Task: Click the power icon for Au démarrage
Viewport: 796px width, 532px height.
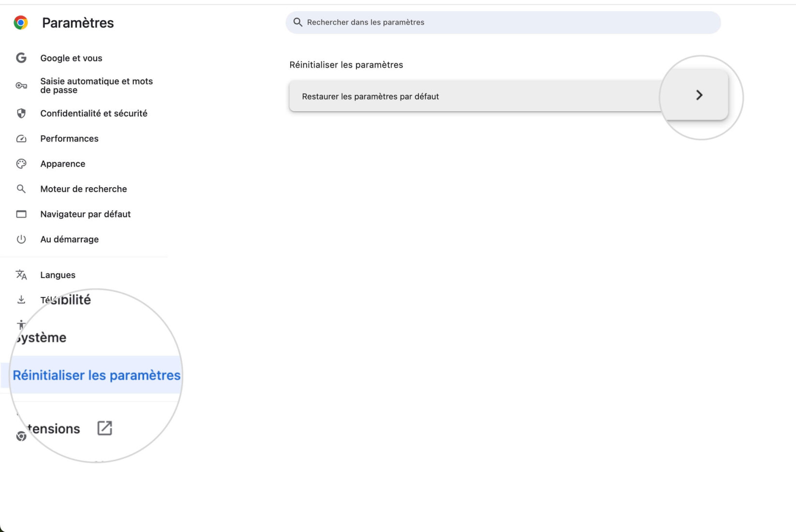Action: tap(21, 239)
